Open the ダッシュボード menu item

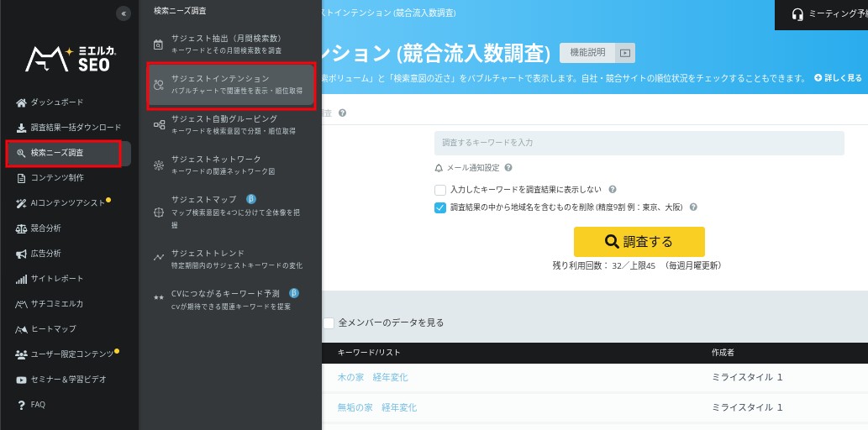point(57,102)
